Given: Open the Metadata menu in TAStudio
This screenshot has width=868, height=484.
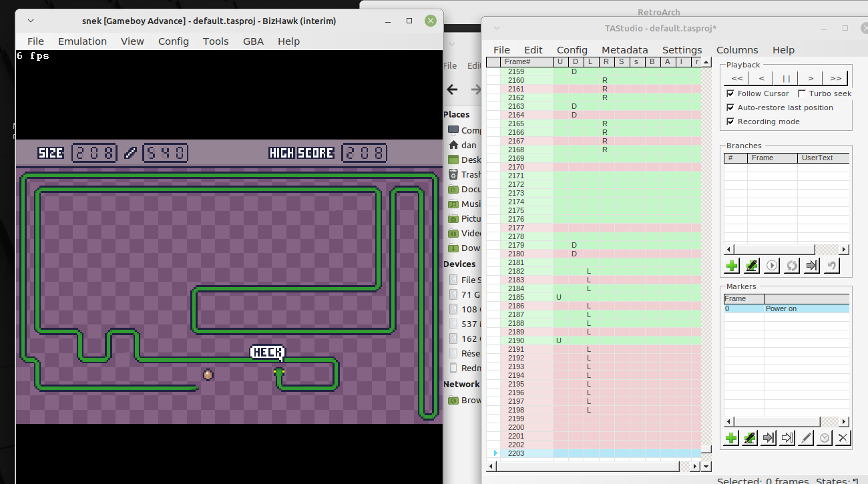Looking at the screenshot, I should coord(624,49).
